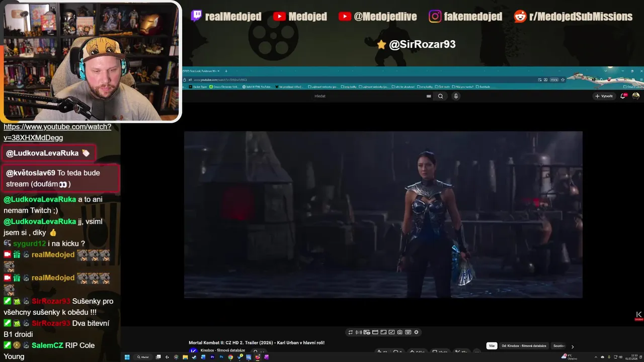Select the Vše filter chip
Screen dimensions: 644x362
pyautogui.click(x=492, y=346)
